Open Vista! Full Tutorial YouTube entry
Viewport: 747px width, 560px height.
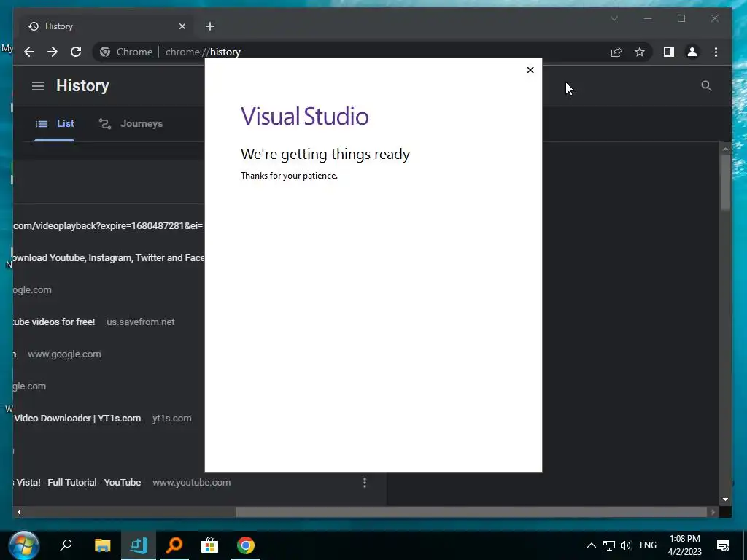77,483
